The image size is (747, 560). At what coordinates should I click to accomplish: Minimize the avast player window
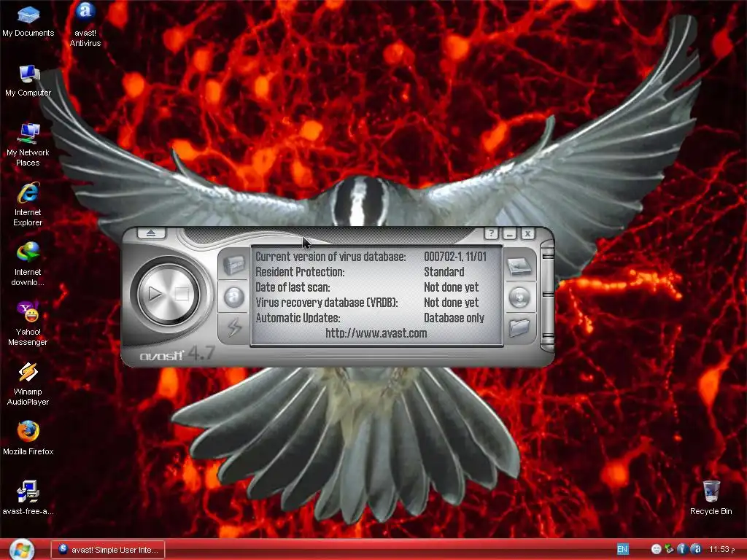coord(510,233)
